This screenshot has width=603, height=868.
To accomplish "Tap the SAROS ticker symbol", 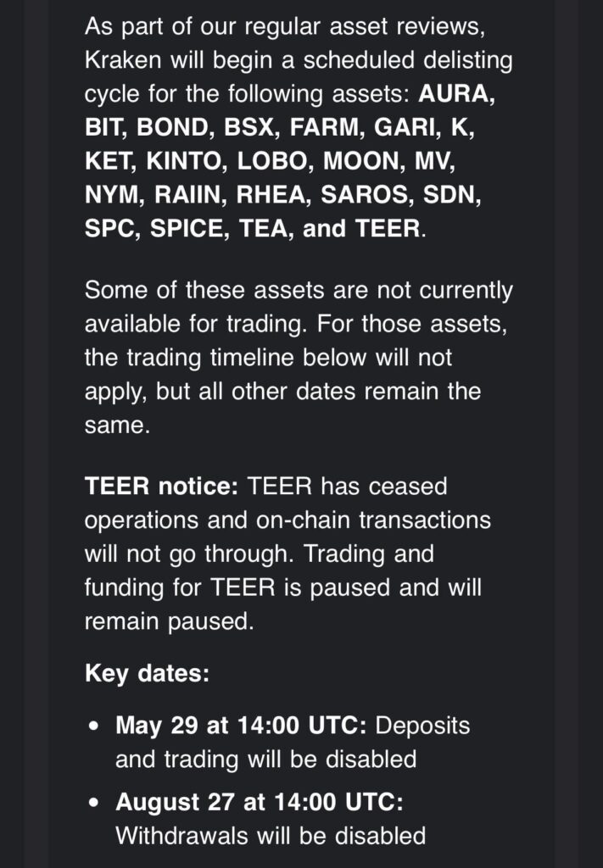I will [x=364, y=195].
